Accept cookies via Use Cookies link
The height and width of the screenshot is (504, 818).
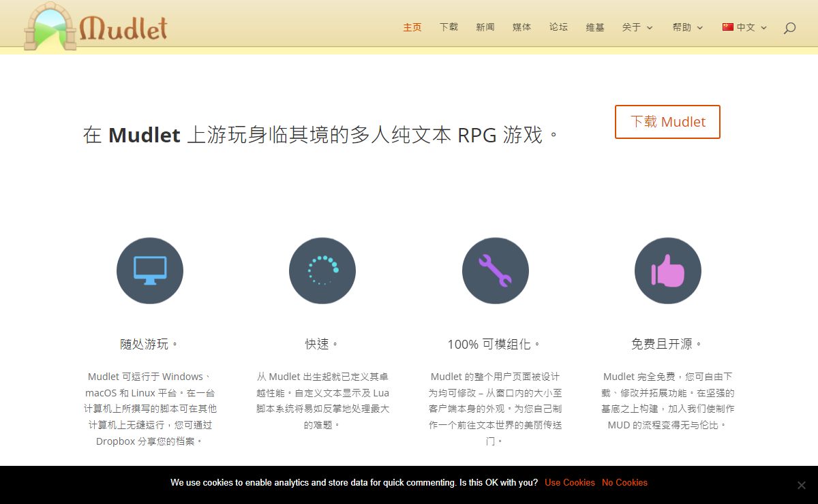570,482
